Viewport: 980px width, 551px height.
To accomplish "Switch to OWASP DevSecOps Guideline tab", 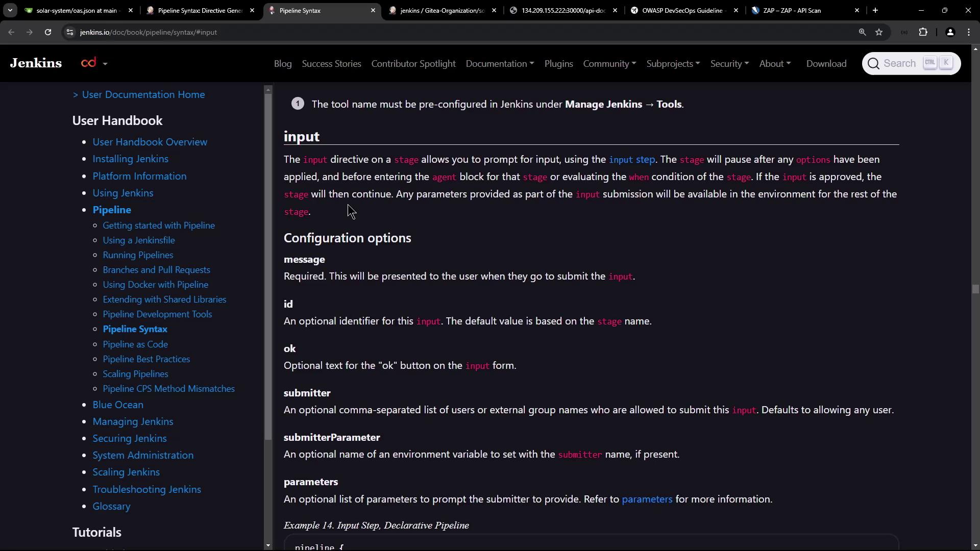I will [x=682, y=10].
